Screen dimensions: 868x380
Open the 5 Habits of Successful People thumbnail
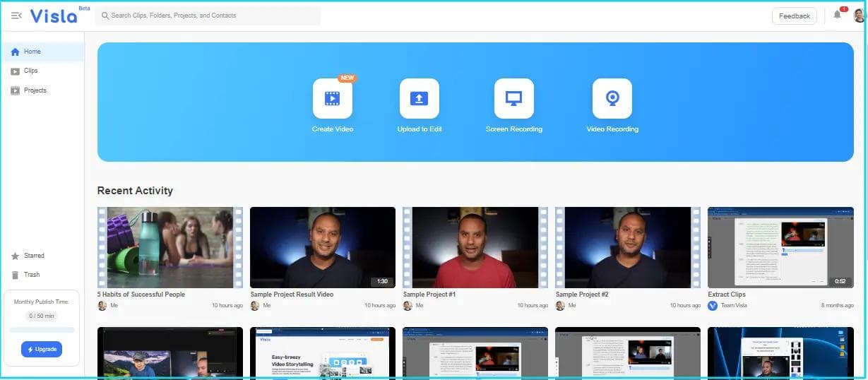click(170, 247)
